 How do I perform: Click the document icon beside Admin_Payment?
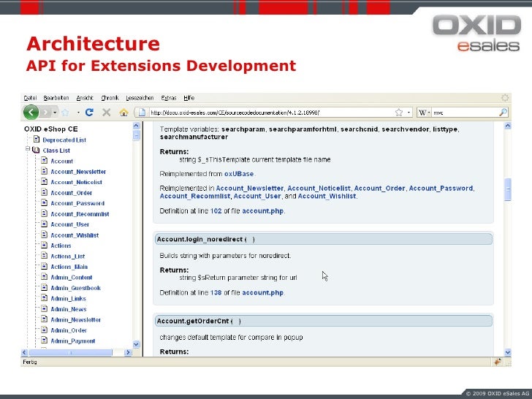pos(44,340)
